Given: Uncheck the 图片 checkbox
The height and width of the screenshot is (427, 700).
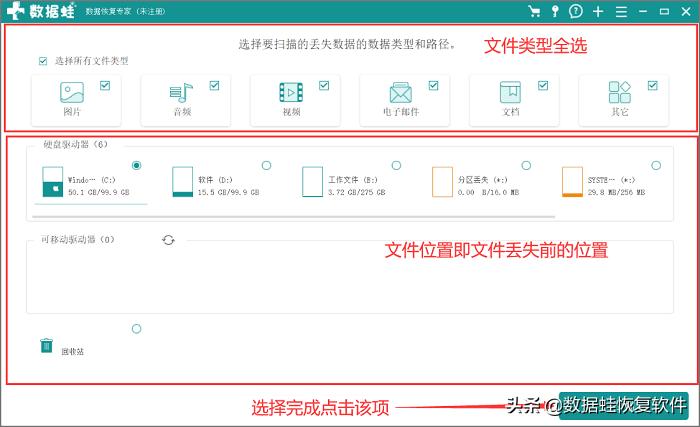Looking at the screenshot, I should tap(105, 85).
